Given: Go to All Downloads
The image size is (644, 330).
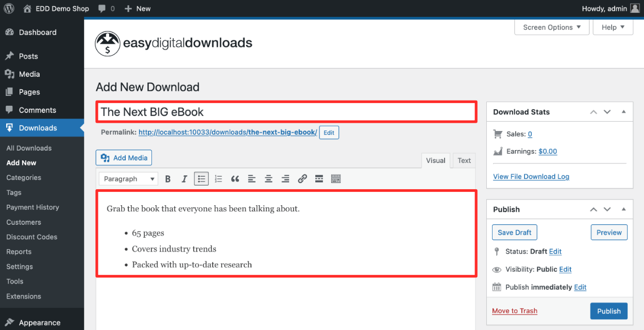Looking at the screenshot, I should [x=29, y=148].
